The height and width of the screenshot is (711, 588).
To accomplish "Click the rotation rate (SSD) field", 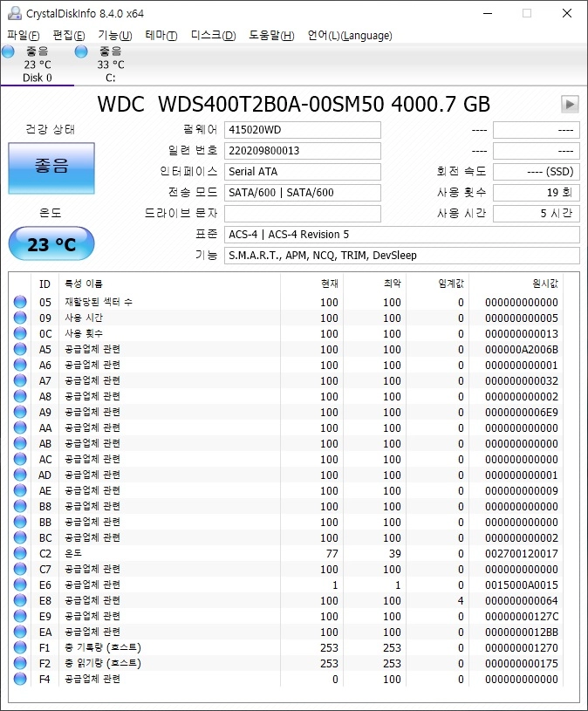I will click(537, 172).
